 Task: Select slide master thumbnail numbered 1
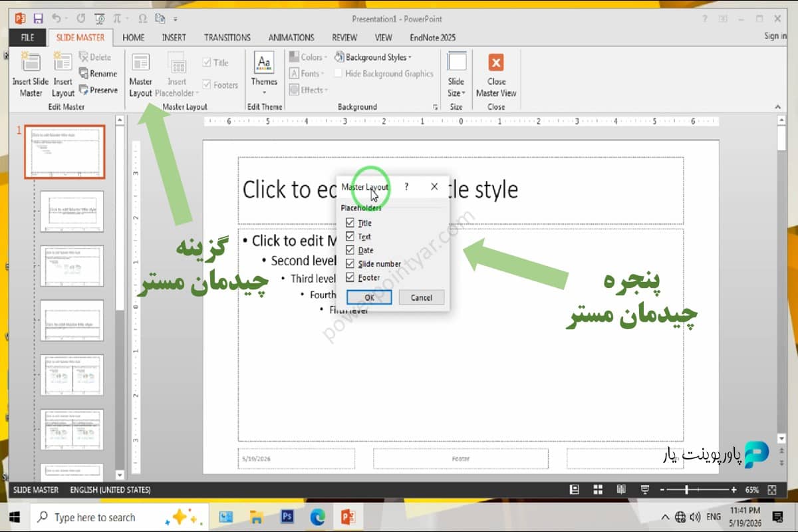coord(65,152)
